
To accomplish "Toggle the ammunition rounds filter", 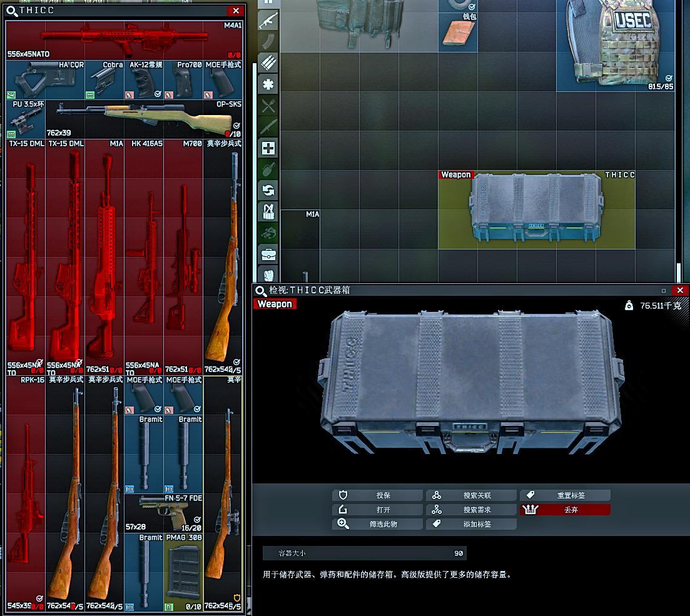I will [x=268, y=63].
